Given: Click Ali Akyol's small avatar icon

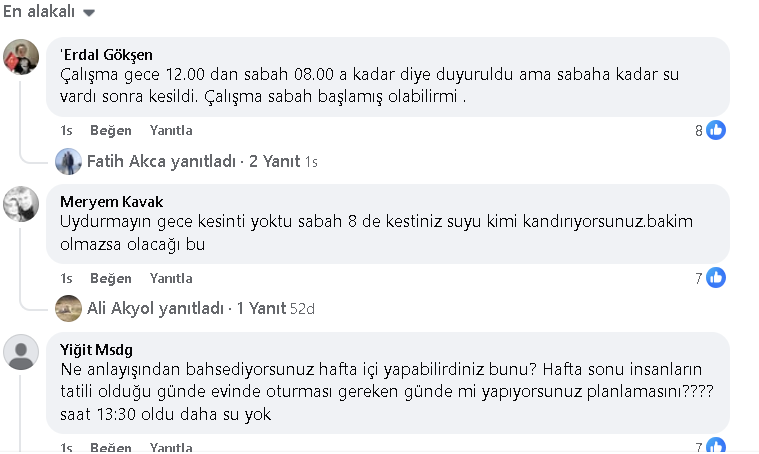Looking at the screenshot, I should click(x=68, y=308).
